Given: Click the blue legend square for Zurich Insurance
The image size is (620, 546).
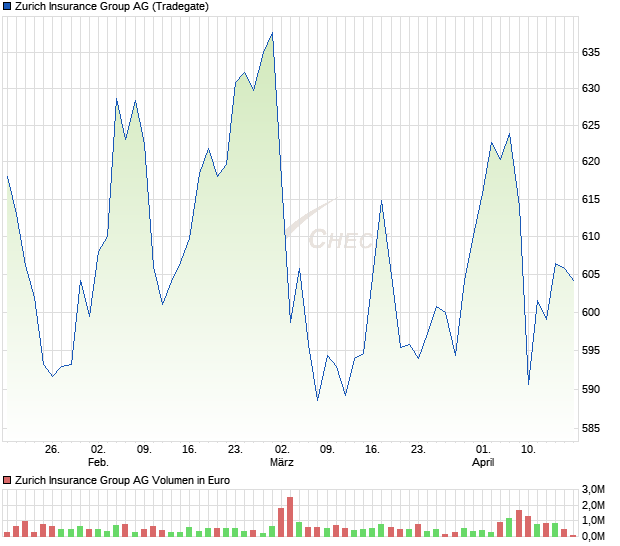Looking at the screenshot, I should coord(7,6).
